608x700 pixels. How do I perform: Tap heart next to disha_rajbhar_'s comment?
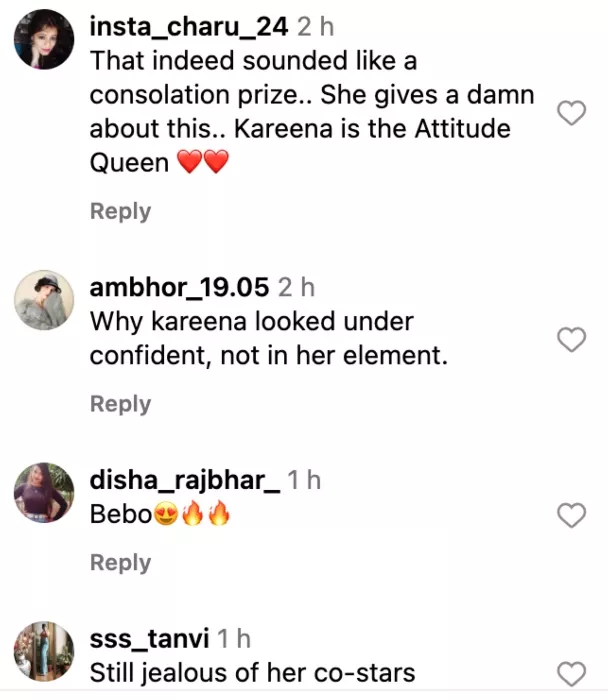570,515
